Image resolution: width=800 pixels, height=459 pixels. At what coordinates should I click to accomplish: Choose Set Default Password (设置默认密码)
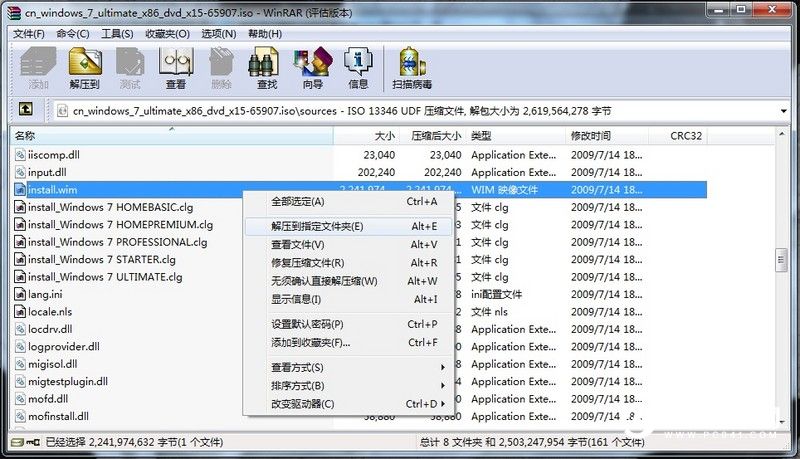tap(348, 324)
